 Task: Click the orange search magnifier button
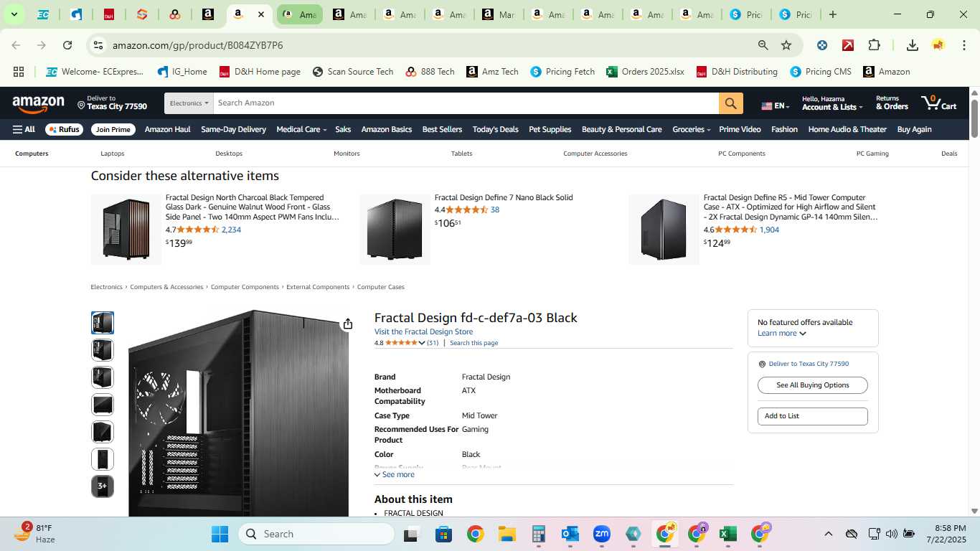[730, 103]
